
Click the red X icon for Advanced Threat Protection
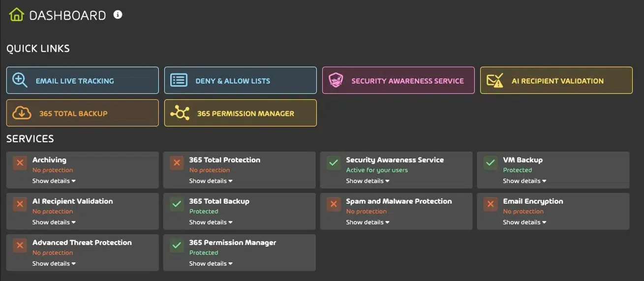click(20, 246)
